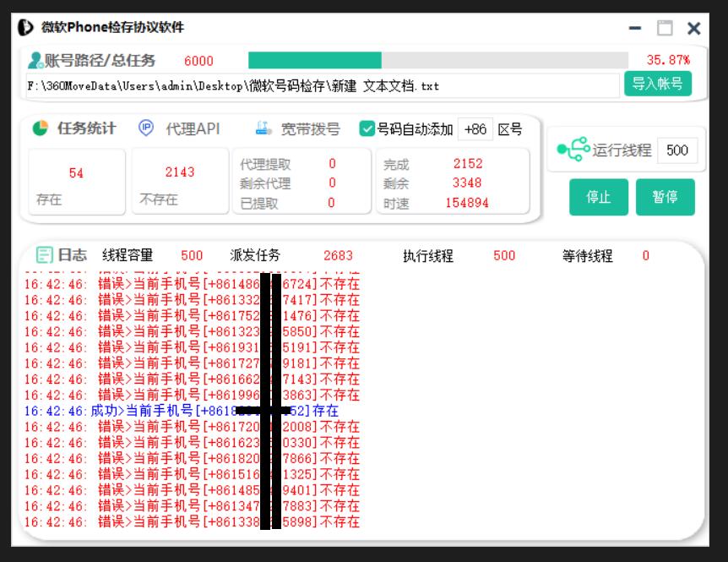Maximize the application window
The height and width of the screenshot is (562, 728).
pos(665,28)
